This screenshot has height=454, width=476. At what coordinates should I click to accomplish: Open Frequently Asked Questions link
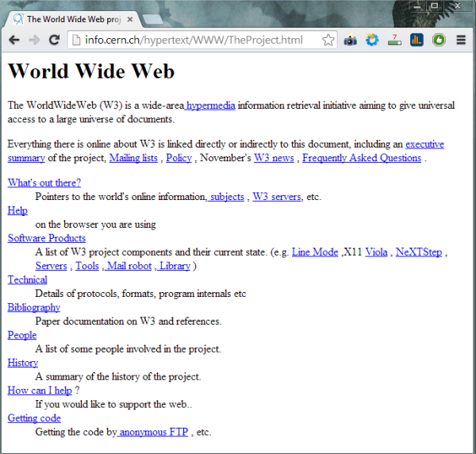tap(362, 158)
